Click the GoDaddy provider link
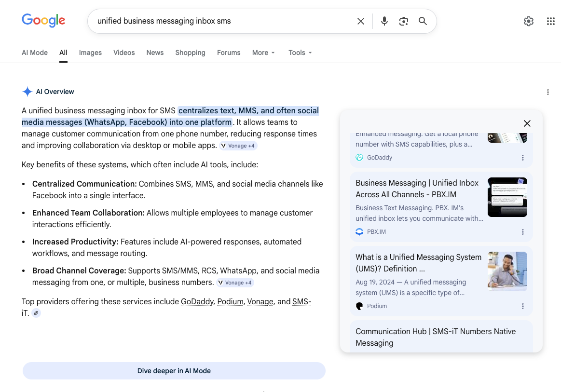This screenshot has width=561, height=392. pos(197,301)
